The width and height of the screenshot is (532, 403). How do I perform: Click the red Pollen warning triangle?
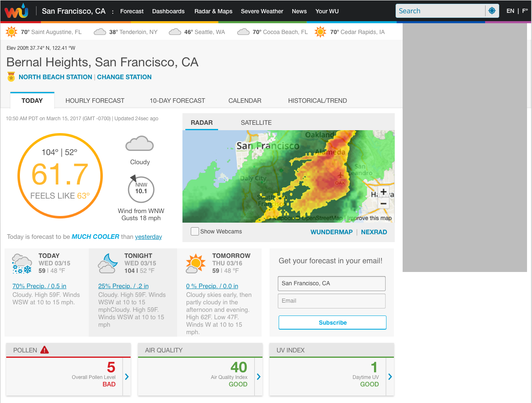click(44, 350)
